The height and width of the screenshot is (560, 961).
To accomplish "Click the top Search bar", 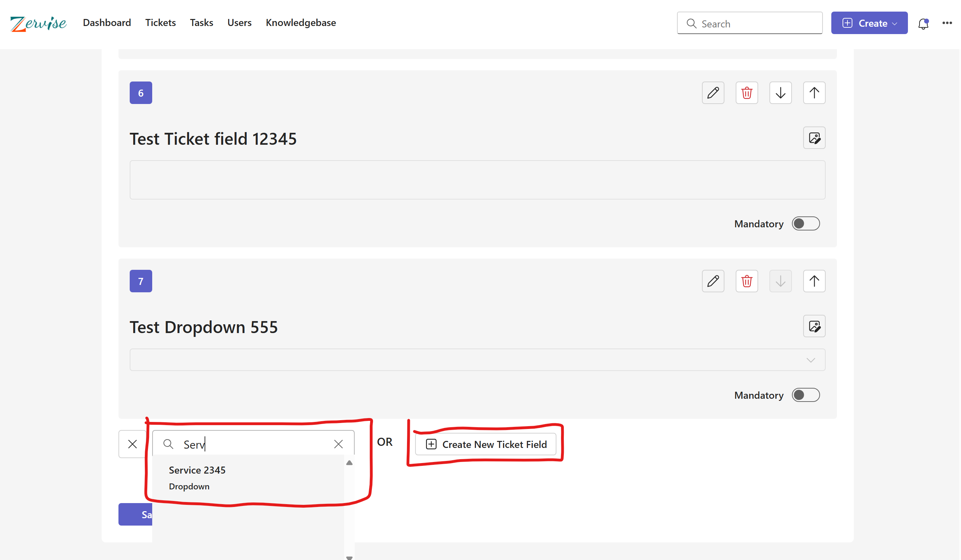I will 749,23.
